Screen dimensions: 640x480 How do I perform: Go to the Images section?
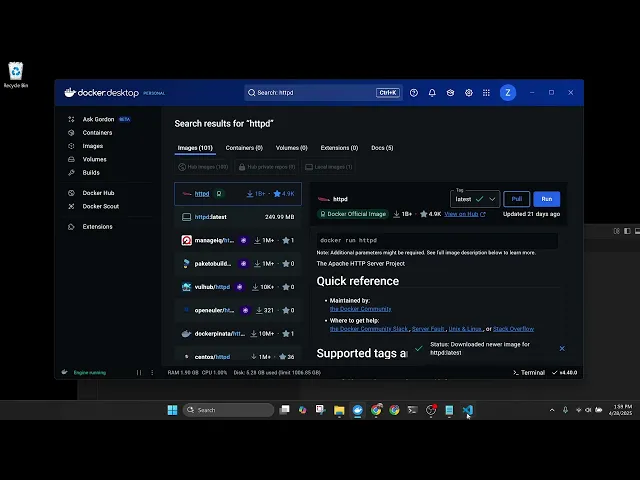[93, 146]
